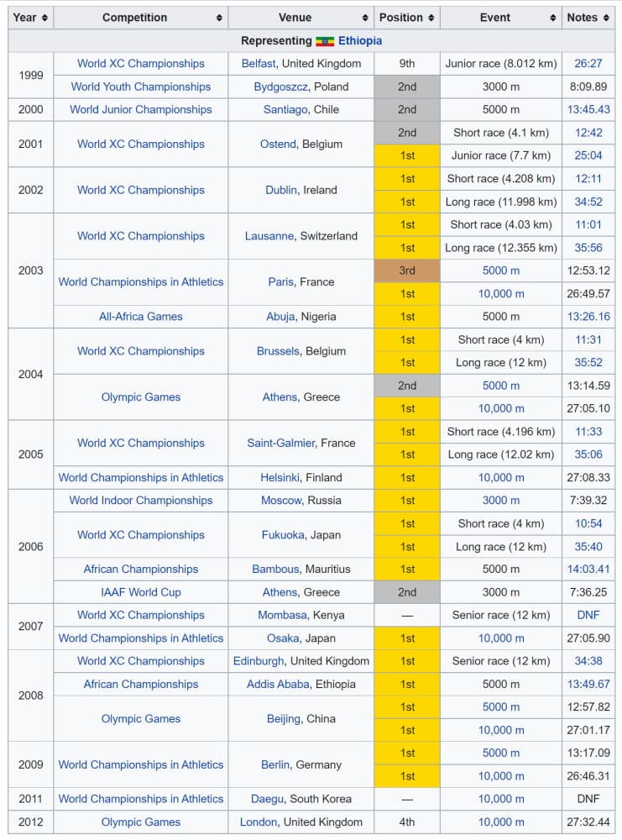Viewport: 622px width, 840px height.
Task: Open 1999 World XC Championships link
Action: [x=141, y=64]
